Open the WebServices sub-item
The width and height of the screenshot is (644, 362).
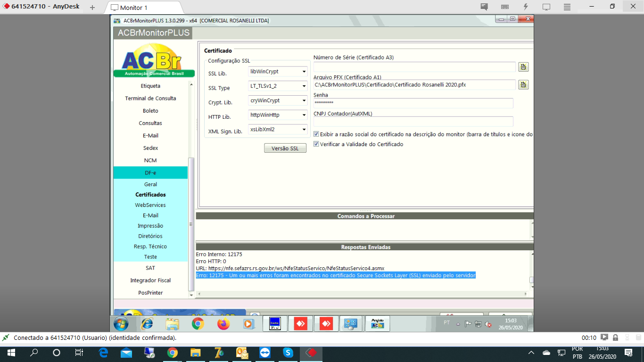(x=150, y=205)
